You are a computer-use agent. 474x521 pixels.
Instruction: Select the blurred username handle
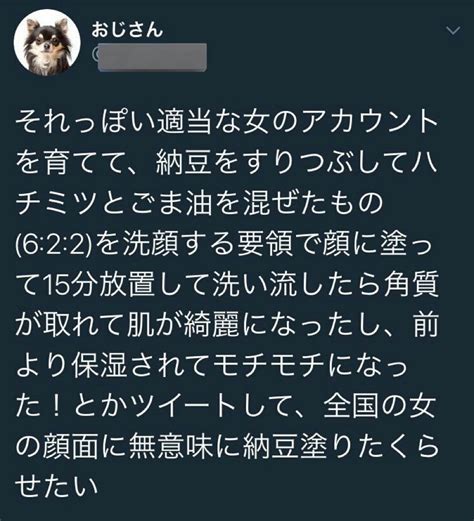pyautogui.click(x=152, y=57)
